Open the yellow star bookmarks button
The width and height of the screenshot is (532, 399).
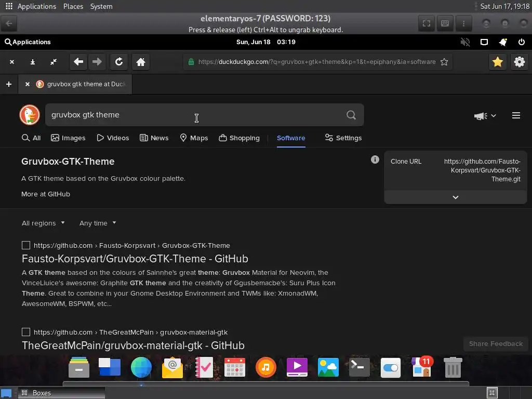coord(497,62)
